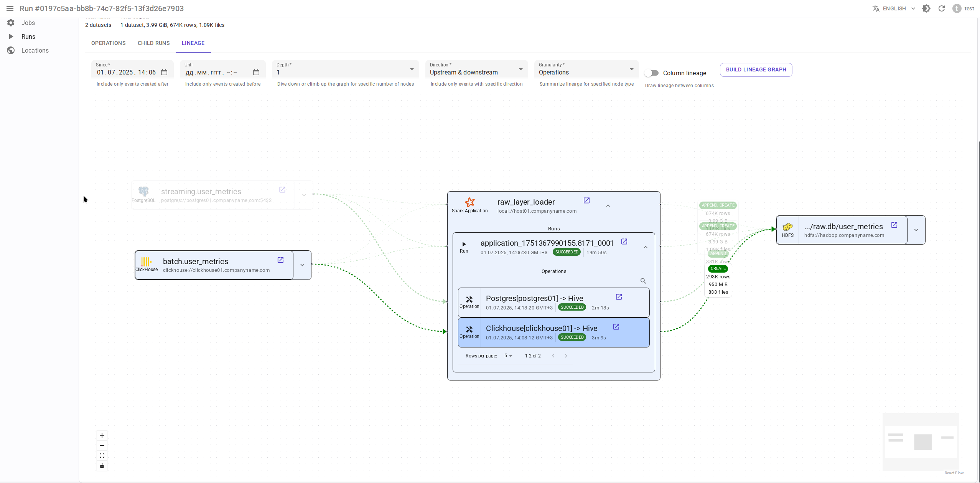Toggle dark theme icon in header
The image size is (980, 483).
pos(926,8)
